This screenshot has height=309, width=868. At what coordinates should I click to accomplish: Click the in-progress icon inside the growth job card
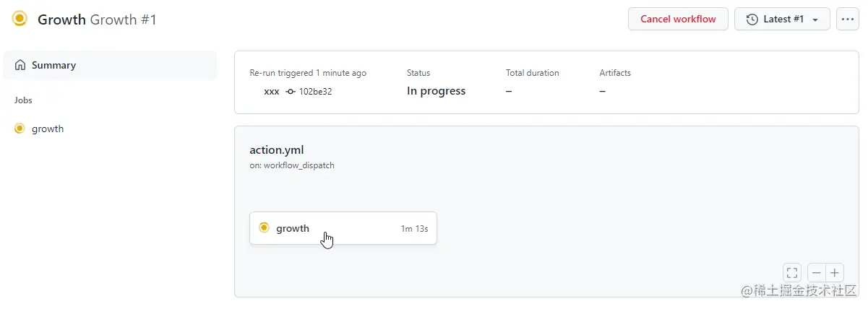point(264,227)
